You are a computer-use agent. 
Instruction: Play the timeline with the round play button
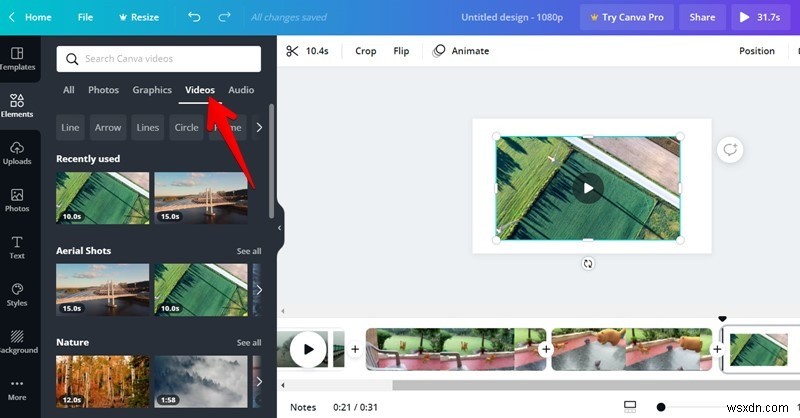pyautogui.click(x=308, y=349)
